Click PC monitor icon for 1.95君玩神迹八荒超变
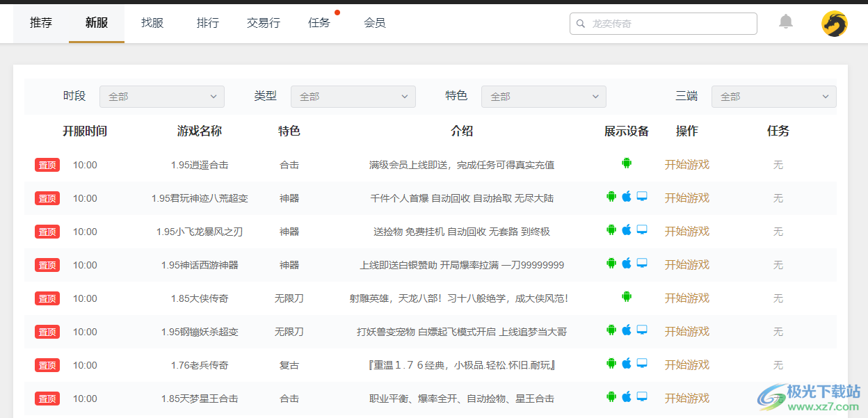Viewport: 868px width, 418px height. 642,197
